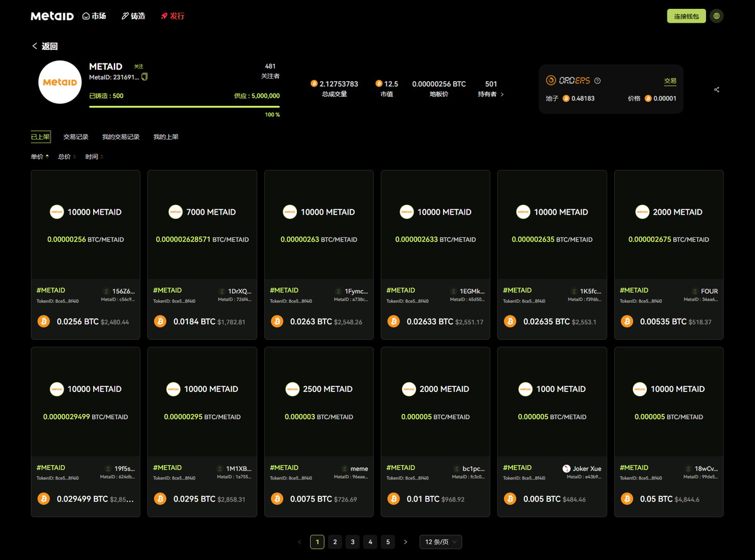The image size is (755, 560).
Task: Click the language globe icon in top bar
Action: (x=716, y=16)
